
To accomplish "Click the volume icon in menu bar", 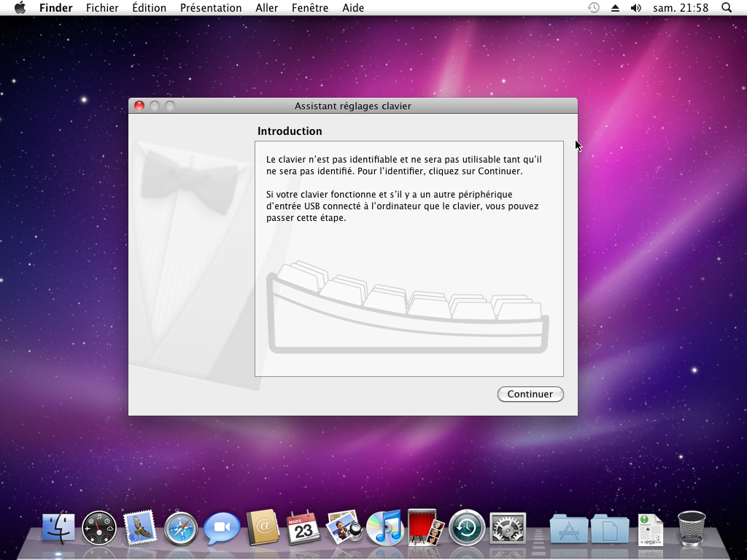I will (635, 8).
